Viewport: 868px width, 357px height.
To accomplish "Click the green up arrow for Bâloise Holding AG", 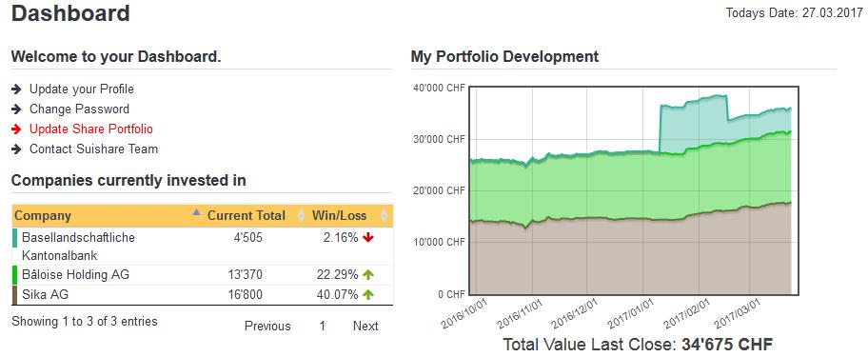I will (368, 274).
